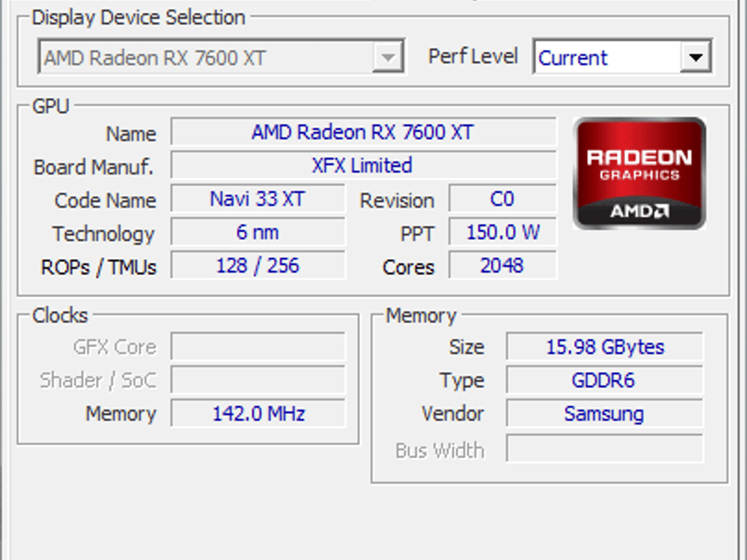Click the empty Shader / SoC clock field
This screenshot has height=560, width=747.
[258, 380]
